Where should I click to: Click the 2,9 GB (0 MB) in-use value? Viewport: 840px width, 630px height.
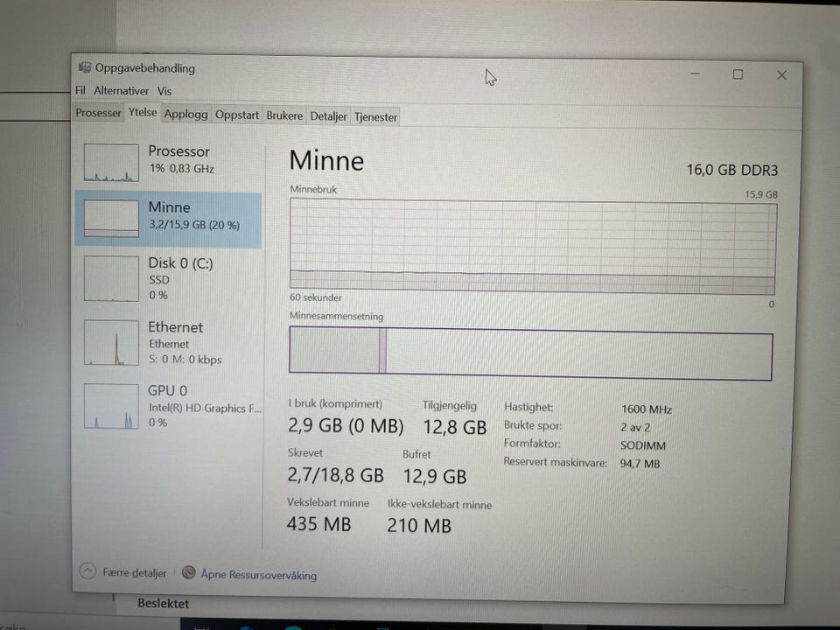346,425
